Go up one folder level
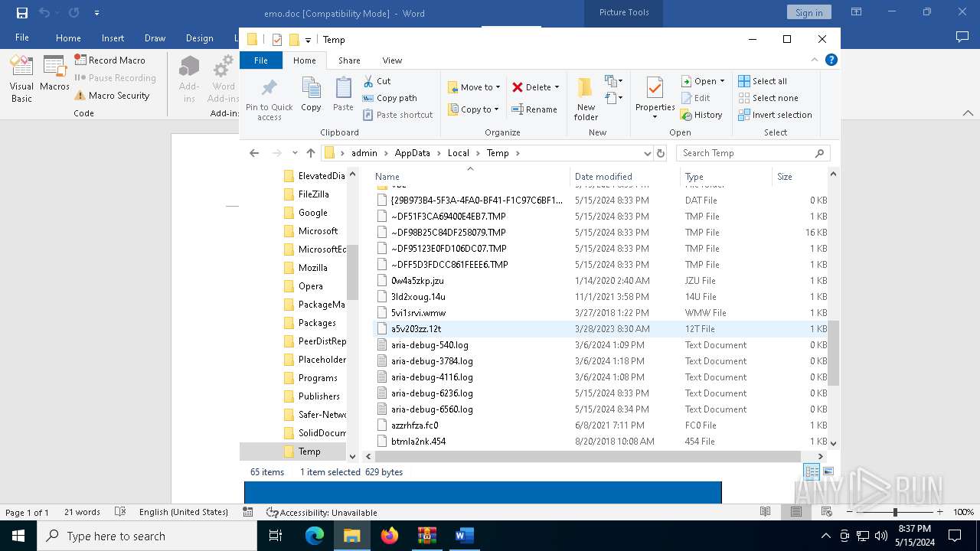 pos(310,153)
